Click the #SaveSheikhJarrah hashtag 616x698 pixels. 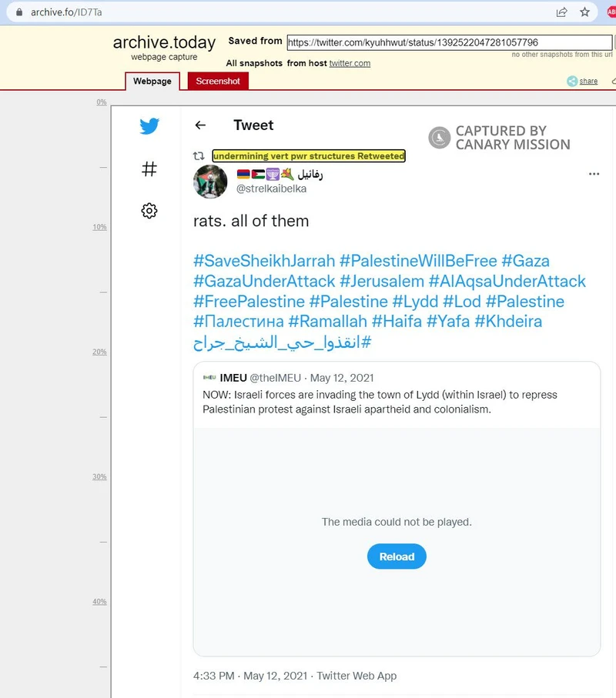coord(264,261)
